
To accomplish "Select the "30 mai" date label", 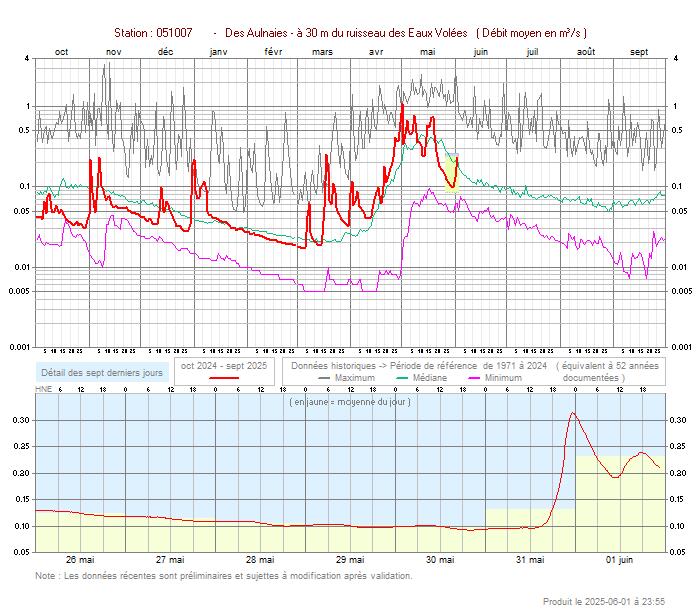I will click(440, 560).
